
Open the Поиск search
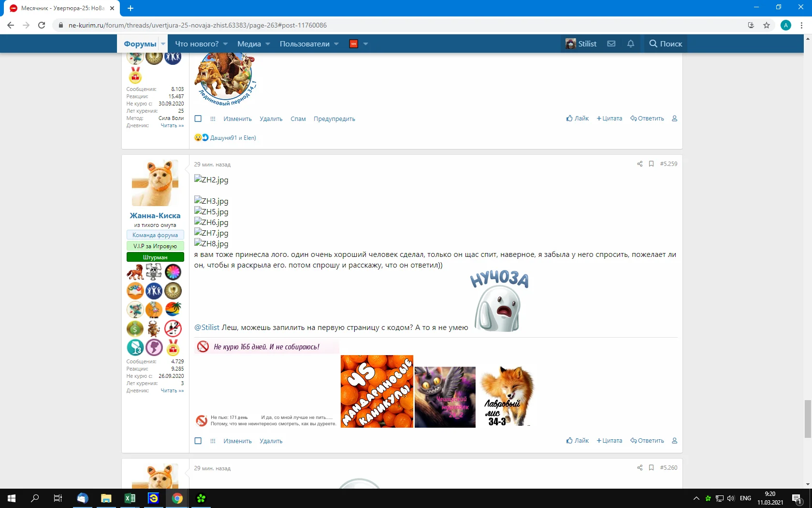(x=666, y=44)
